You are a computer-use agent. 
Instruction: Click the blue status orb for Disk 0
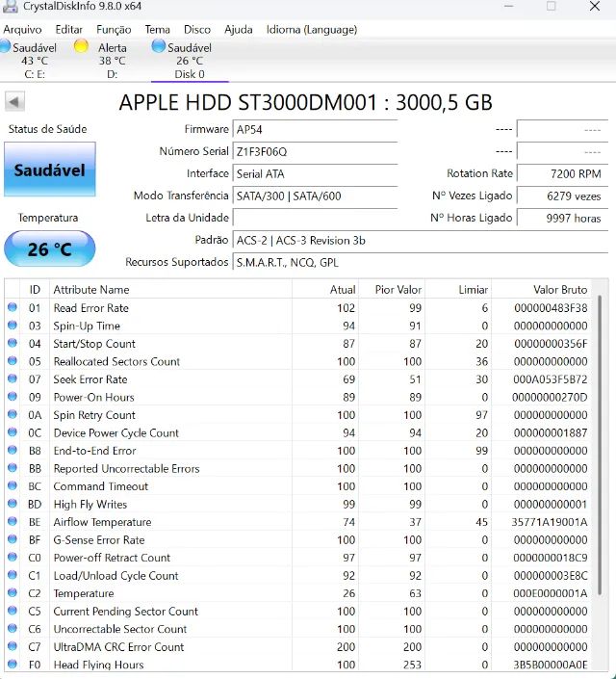159,46
